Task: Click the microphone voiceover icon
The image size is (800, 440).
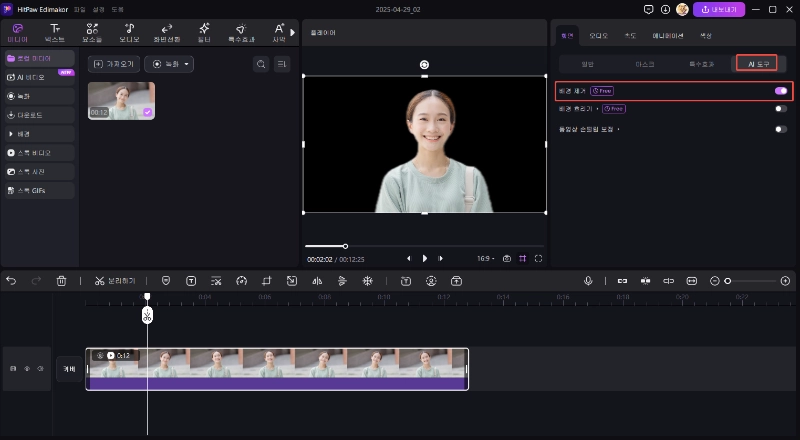Action: pos(588,281)
